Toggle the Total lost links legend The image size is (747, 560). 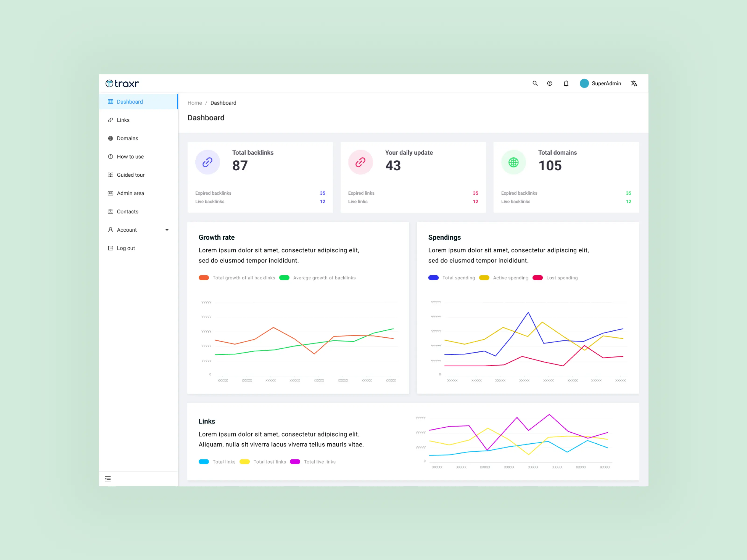[x=262, y=462]
